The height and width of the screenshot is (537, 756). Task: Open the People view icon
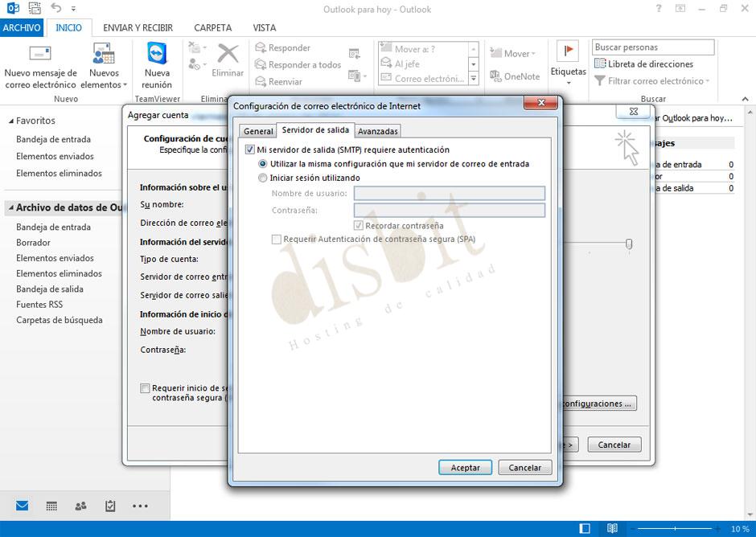click(80, 506)
